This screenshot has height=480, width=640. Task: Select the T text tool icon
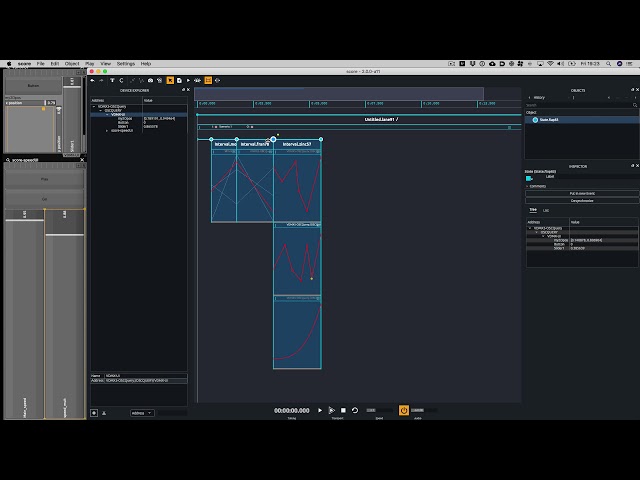(112, 80)
